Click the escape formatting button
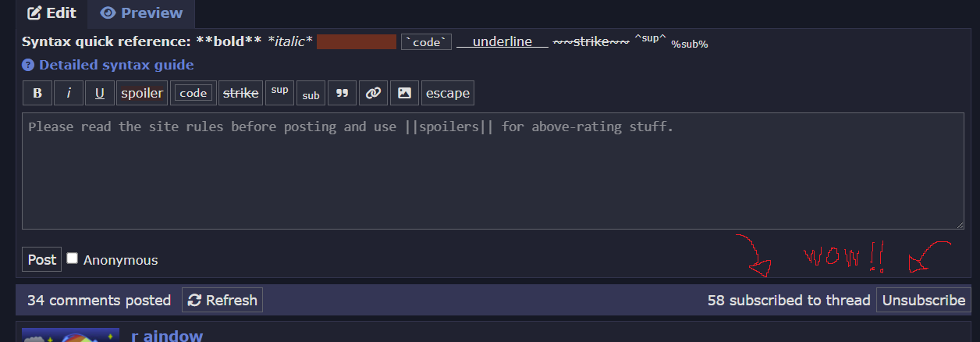 448,93
